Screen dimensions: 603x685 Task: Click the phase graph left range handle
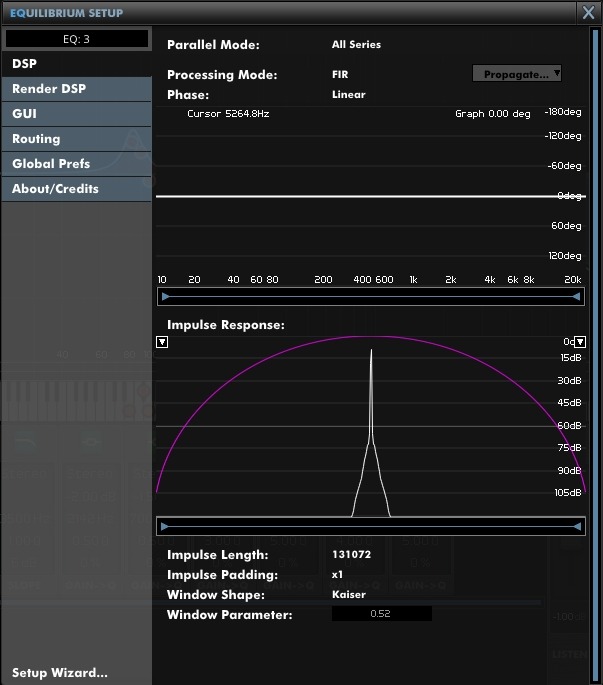[x=165, y=297]
